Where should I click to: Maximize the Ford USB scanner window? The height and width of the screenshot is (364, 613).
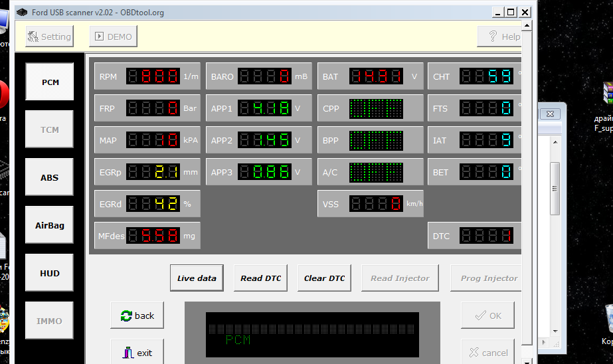click(x=511, y=13)
